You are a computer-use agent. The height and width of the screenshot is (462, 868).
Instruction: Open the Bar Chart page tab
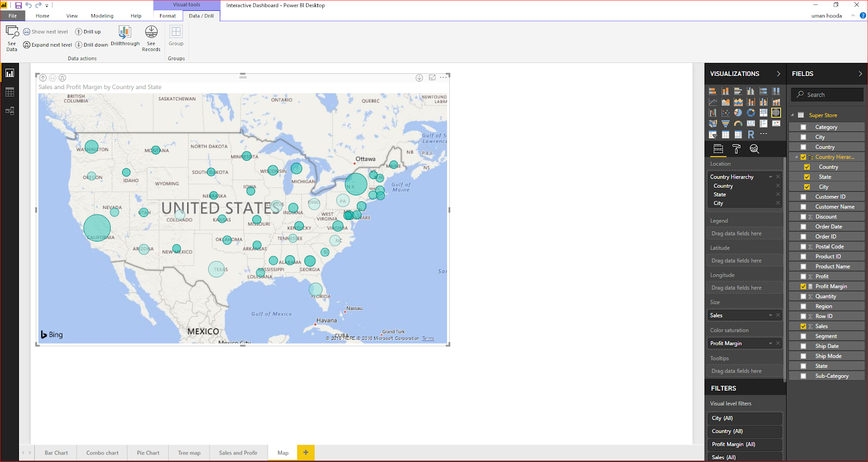[x=56, y=453]
